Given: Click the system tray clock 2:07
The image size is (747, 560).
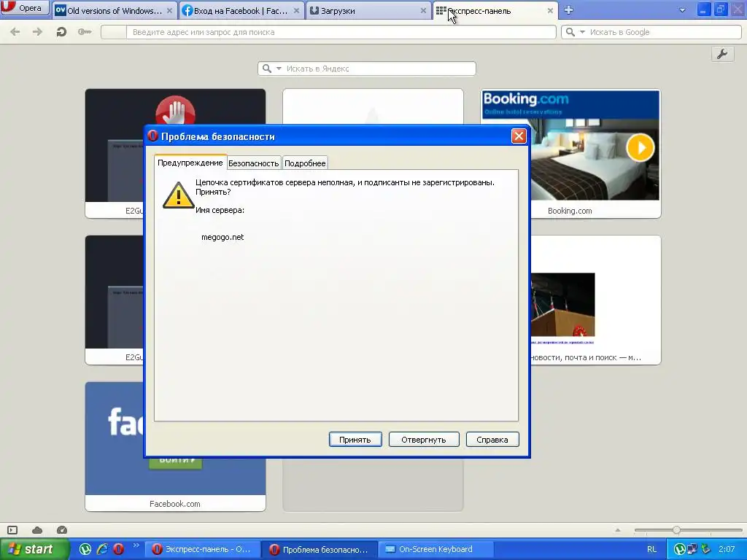Looking at the screenshot, I should pos(727,549).
